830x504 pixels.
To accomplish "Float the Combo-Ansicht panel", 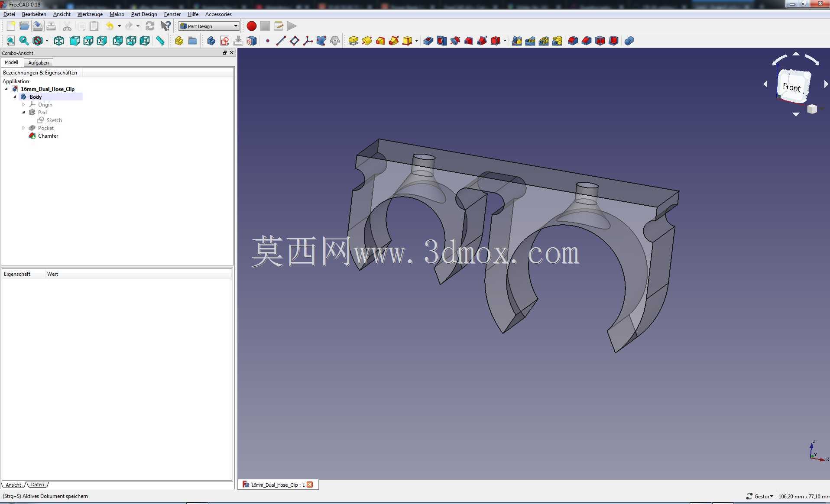I will tap(225, 53).
